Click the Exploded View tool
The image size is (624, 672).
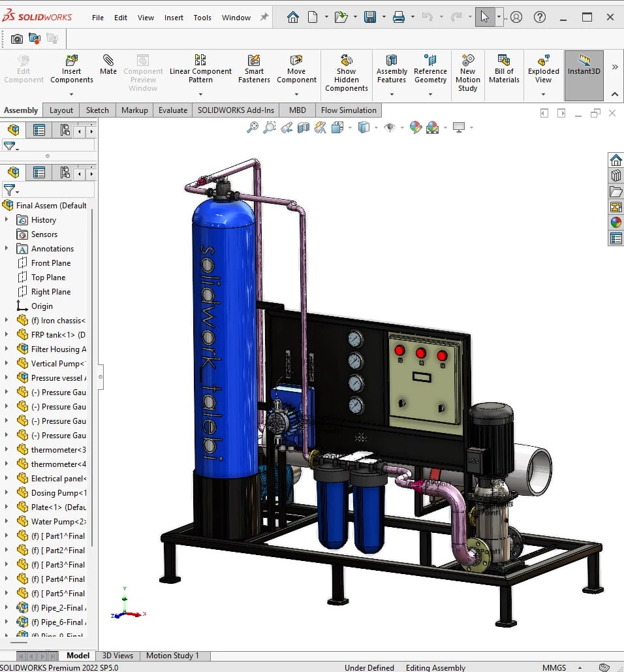[543, 69]
